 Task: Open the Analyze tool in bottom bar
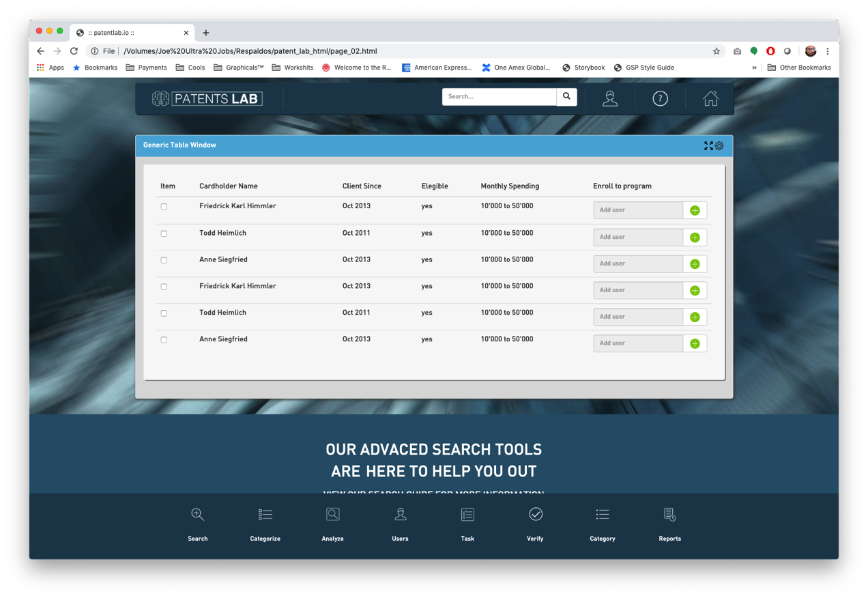[x=332, y=524]
